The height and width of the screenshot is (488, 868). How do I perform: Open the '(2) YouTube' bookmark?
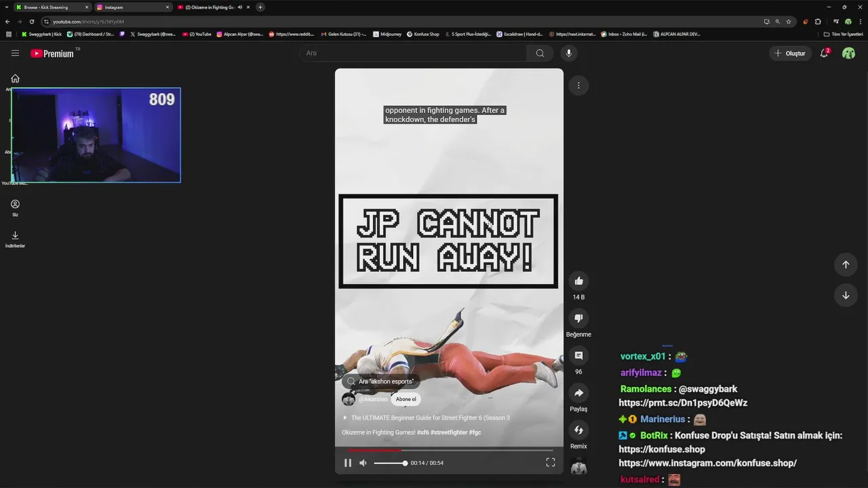click(197, 34)
